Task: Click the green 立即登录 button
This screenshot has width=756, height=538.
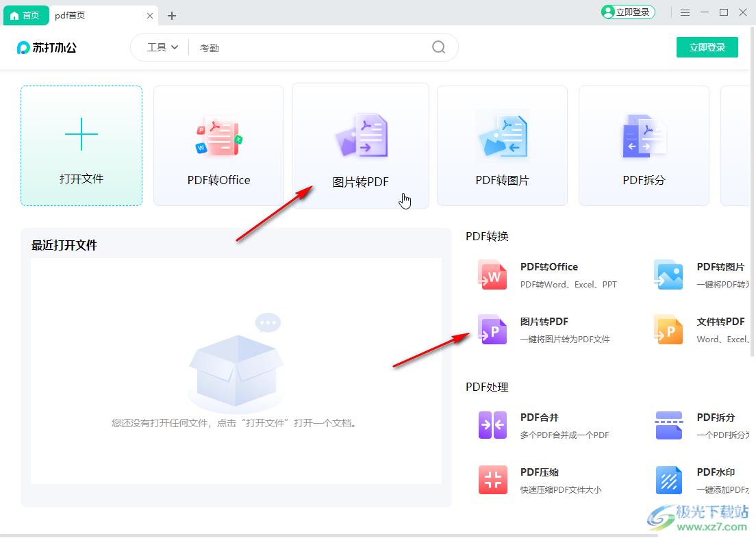Action: (x=707, y=47)
